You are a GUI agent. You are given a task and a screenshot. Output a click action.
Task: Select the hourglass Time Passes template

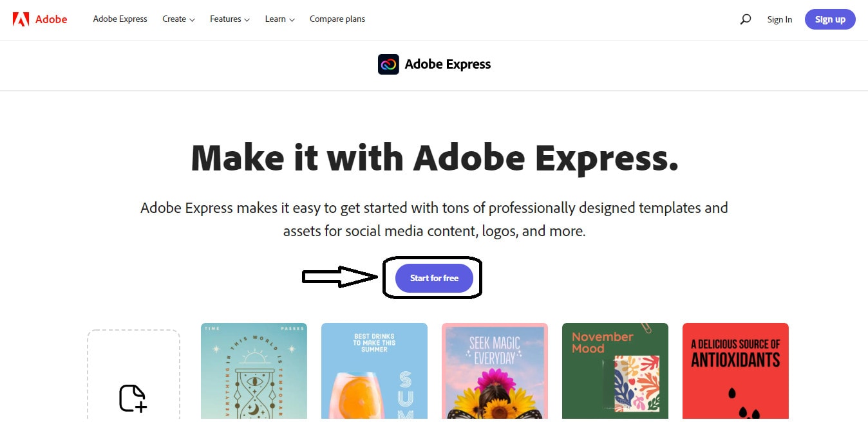(x=254, y=372)
